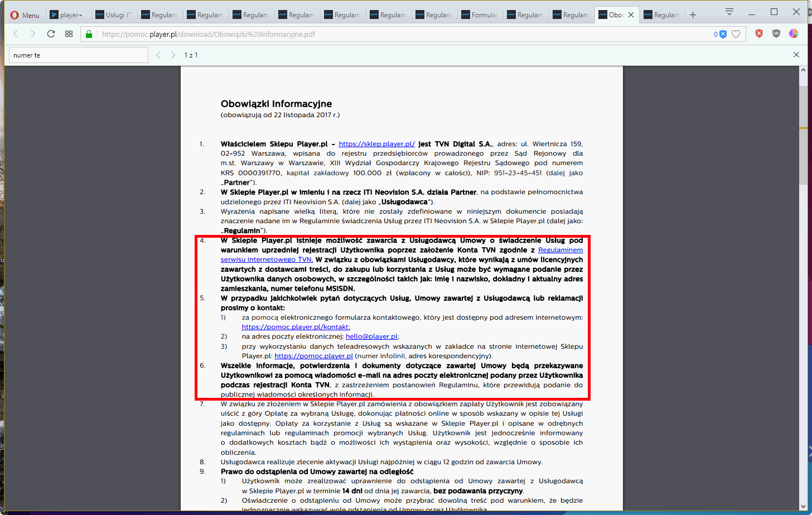
Task: Click the hello@player.pl email link
Action: click(371, 336)
